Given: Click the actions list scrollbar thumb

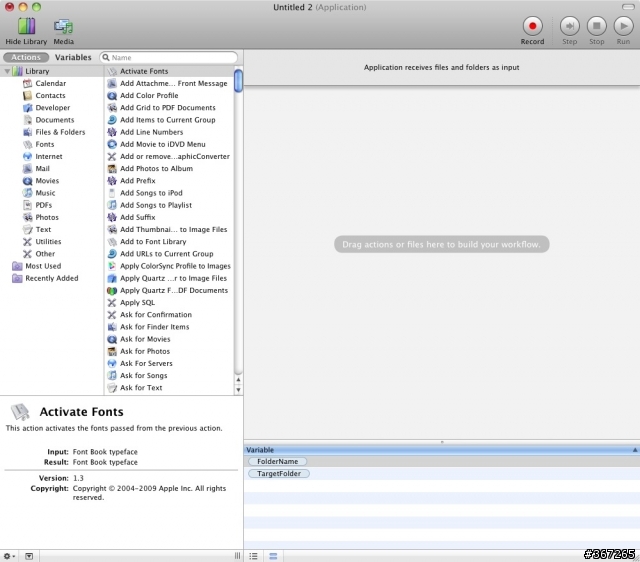Looking at the screenshot, I should (238, 80).
